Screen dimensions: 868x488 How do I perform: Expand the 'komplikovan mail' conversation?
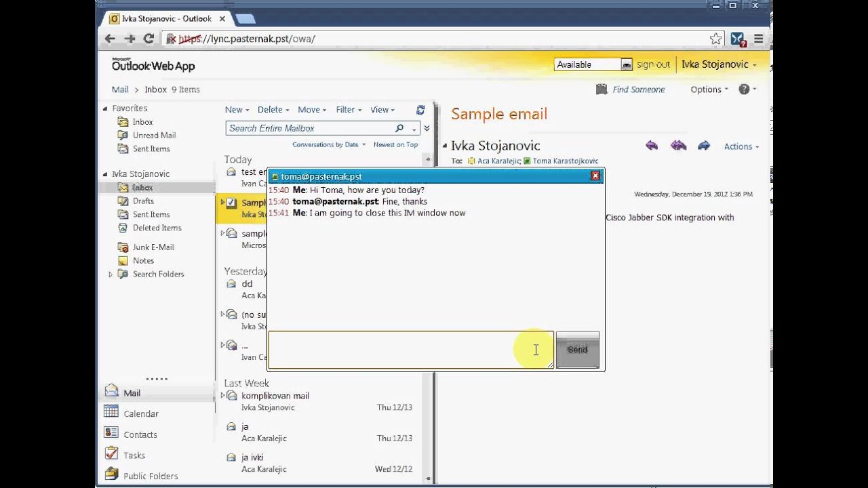tap(222, 396)
